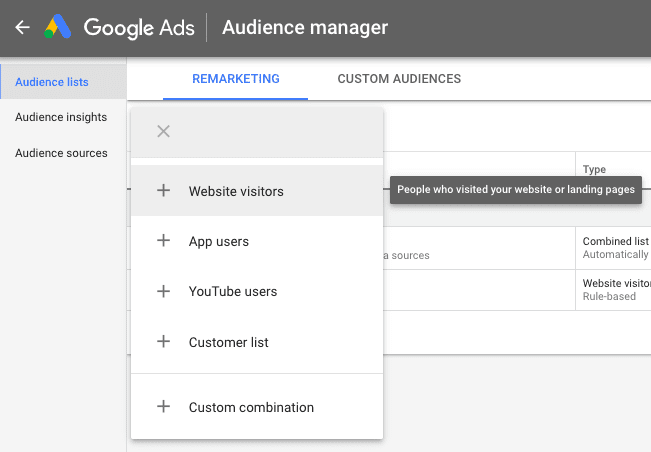The width and height of the screenshot is (651, 452).
Task: Click the plus icon beside Custom combination
Action: coord(164,407)
